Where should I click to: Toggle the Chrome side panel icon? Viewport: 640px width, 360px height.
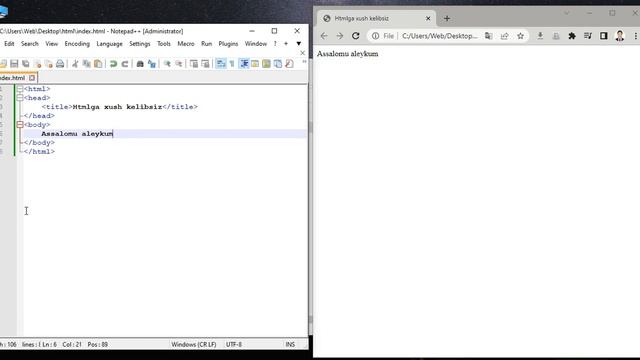[x=604, y=36]
